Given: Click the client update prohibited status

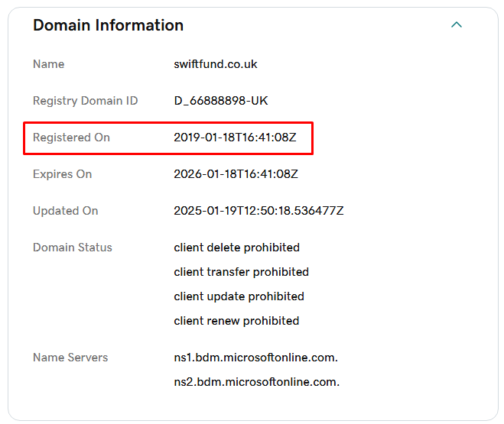Looking at the screenshot, I should pos(239,296).
